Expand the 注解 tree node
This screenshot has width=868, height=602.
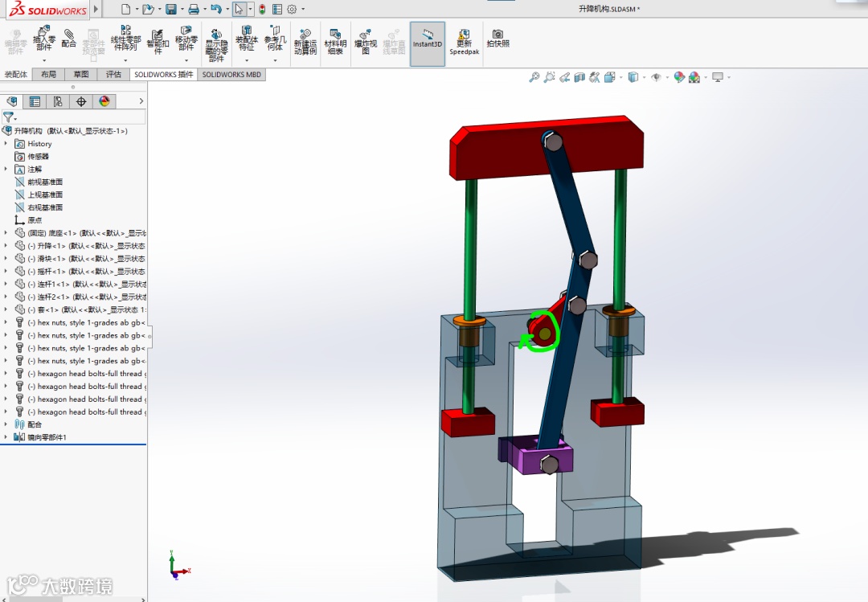pos(6,169)
